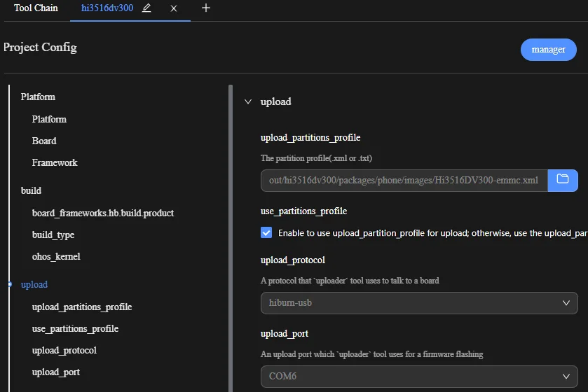Add a new tab with plus icon
Screen dimensions: 588x392
206,8
